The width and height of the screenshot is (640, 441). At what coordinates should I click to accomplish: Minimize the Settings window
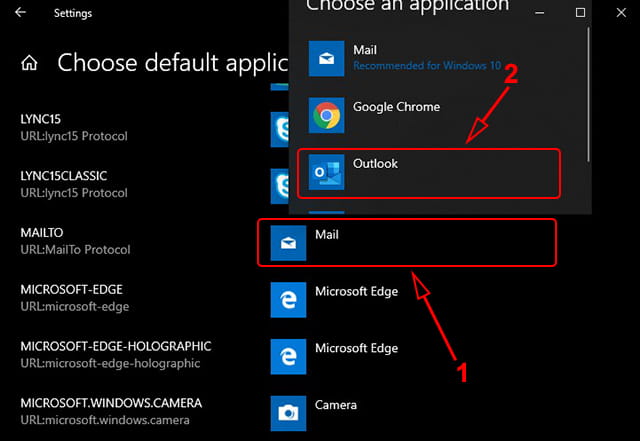click(540, 13)
